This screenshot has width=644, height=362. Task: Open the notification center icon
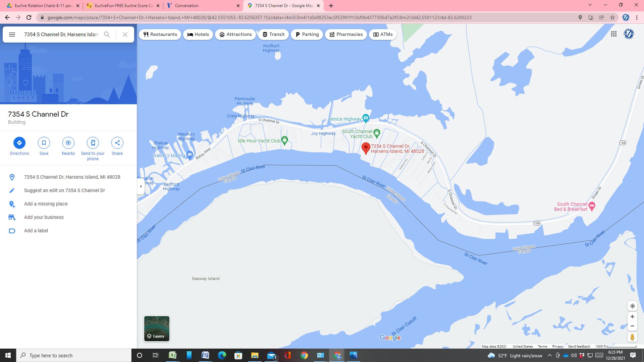[x=633, y=355]
